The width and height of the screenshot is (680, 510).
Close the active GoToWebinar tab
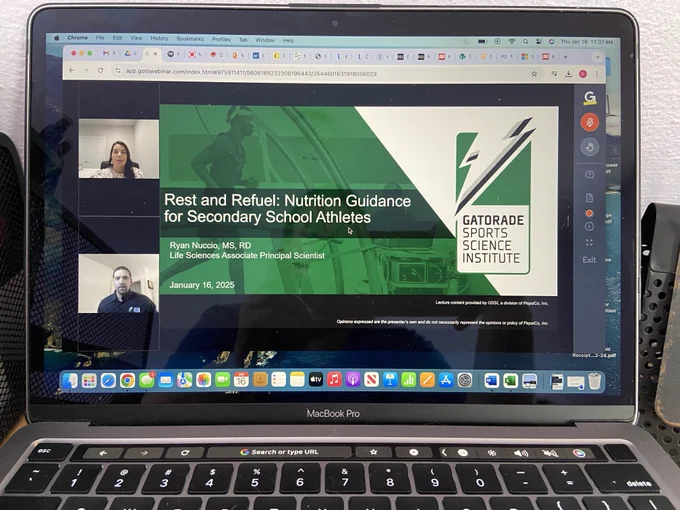coord(155,54)
